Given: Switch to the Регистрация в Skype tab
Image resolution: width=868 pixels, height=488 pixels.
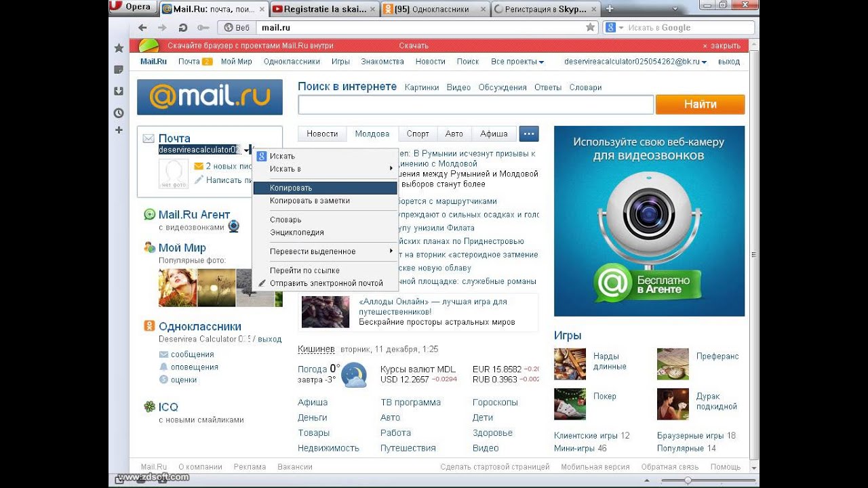Looking at the screenshot, I should click(x=545, y=9).
